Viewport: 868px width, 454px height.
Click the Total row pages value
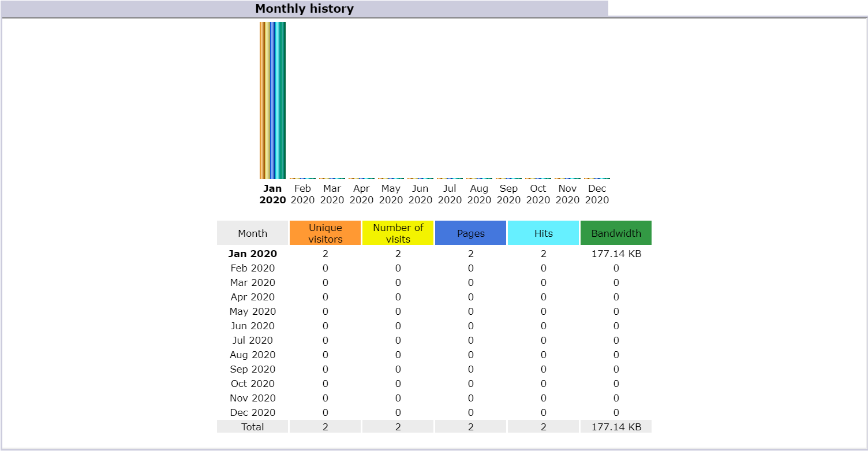coord(470,427)
